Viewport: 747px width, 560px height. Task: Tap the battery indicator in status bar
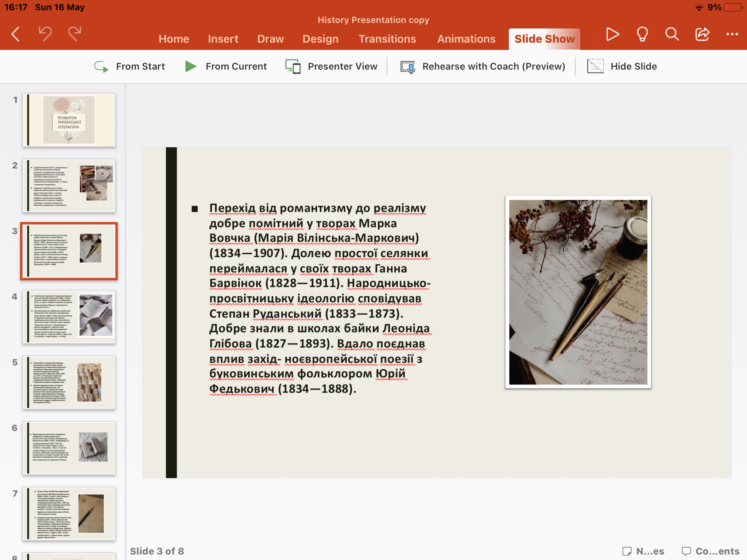[x=734, y=7]
